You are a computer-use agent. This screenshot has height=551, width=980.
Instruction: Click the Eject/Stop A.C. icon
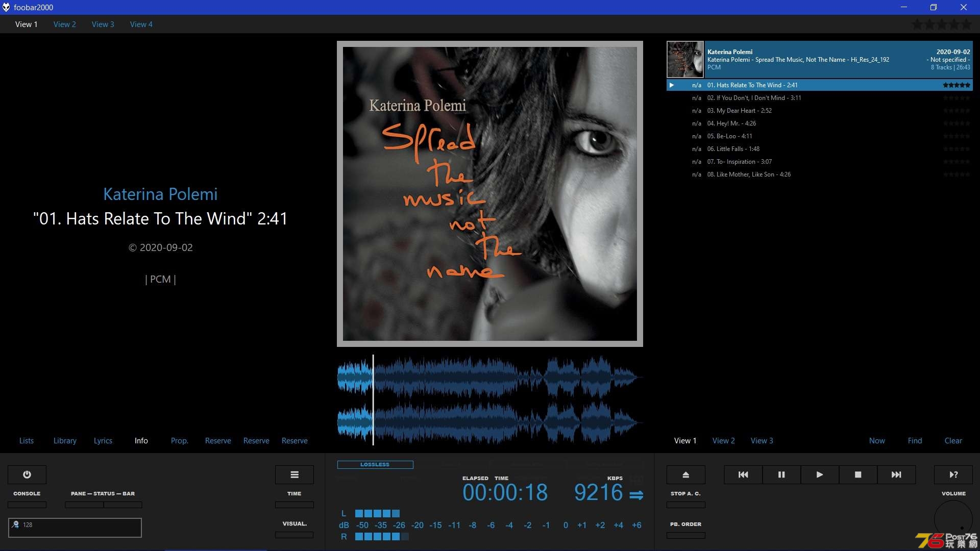686,474
